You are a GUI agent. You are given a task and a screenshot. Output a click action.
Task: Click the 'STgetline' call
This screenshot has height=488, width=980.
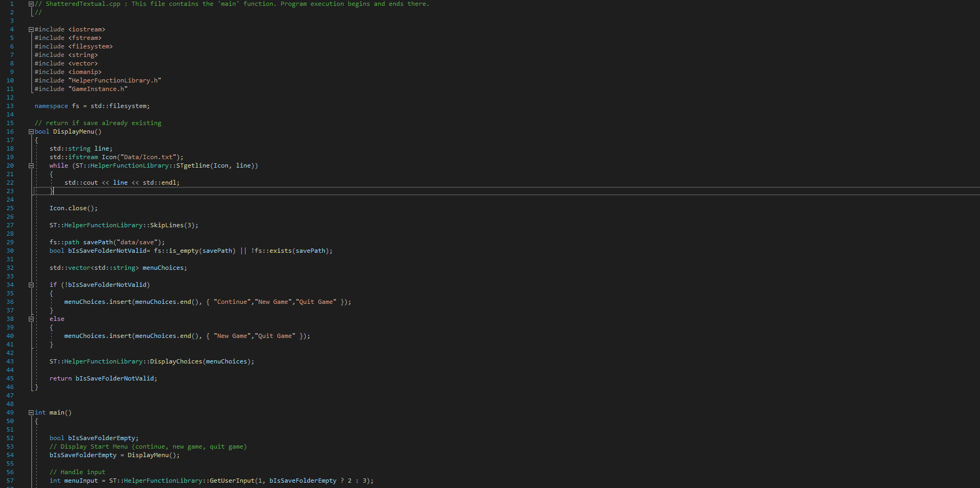[193, 166]
